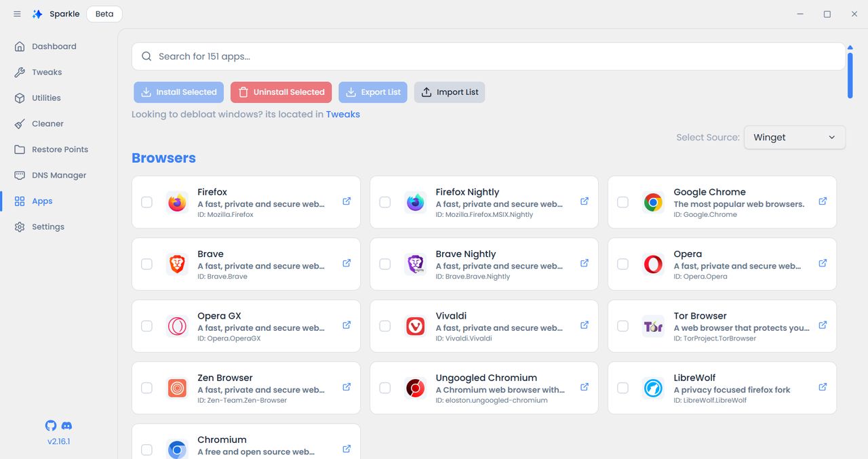Click Uninstall Selected button

[x=281, y=92]
